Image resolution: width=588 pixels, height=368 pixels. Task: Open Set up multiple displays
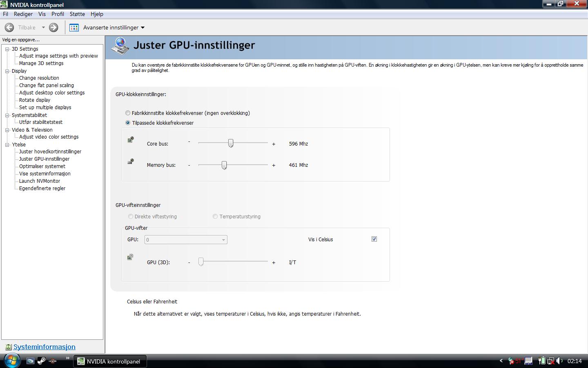(x=45, y=108)
